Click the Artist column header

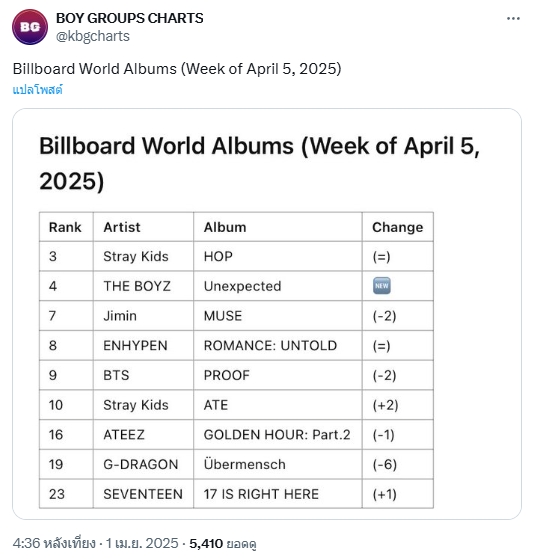click(143, 227)
